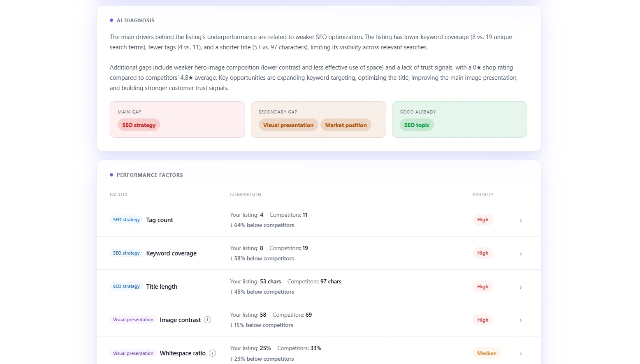Click High priority badge for Image contrast

click(482, 320)
